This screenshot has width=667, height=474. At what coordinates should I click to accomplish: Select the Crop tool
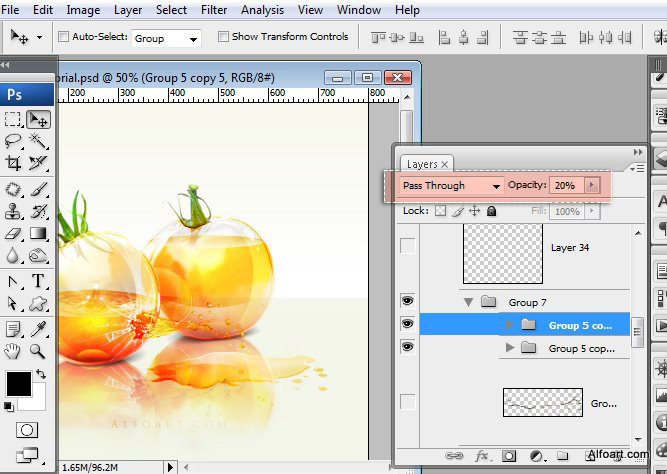click(x=13, y=163)
